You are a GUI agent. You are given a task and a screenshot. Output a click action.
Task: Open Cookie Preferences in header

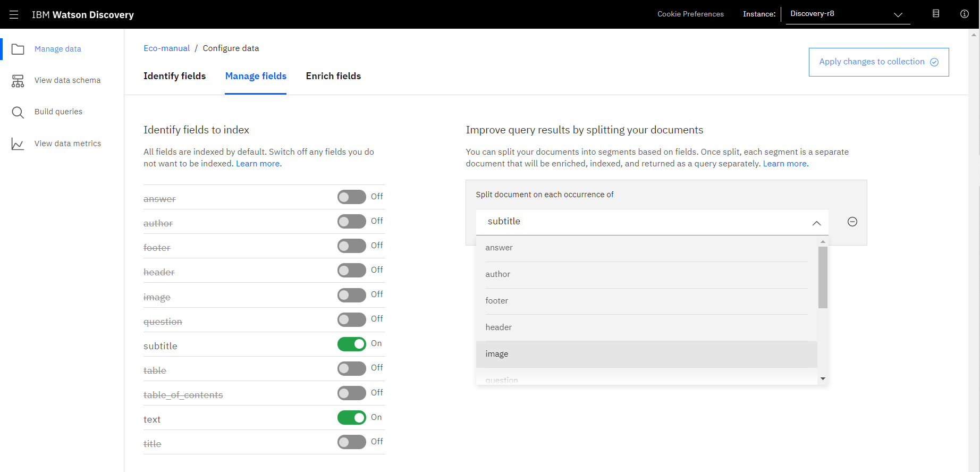point(690,14)
